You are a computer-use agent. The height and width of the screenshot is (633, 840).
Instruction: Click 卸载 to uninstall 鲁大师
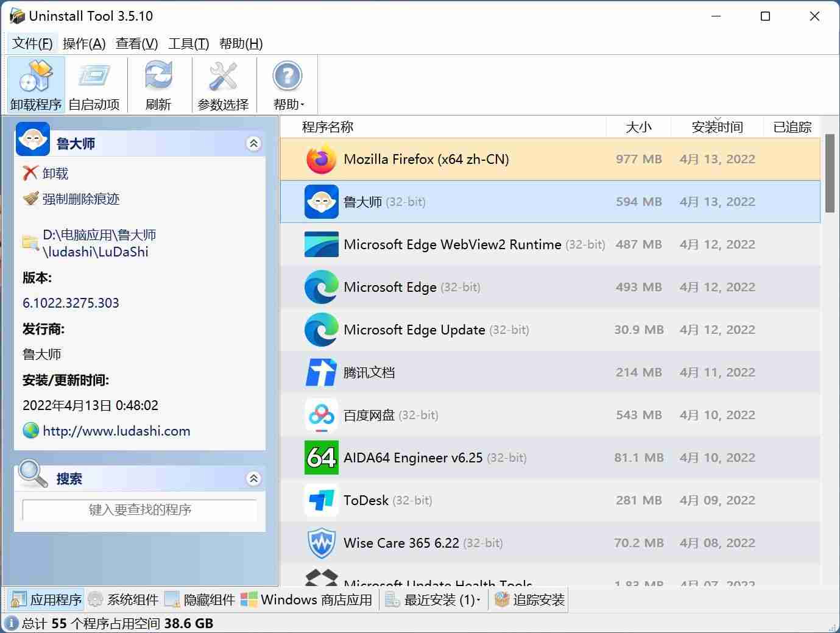(55, 174)
